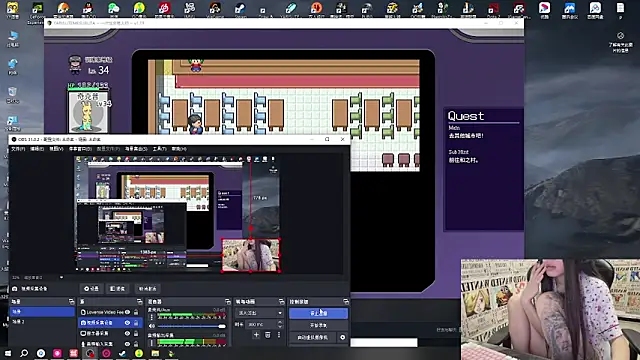Open the OBS View menu
This screenshot has width=640, height=360.
[56, 149]
